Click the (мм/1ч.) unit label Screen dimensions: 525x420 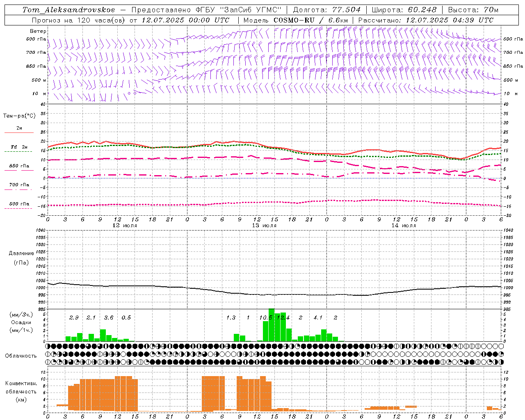[21, 330]
